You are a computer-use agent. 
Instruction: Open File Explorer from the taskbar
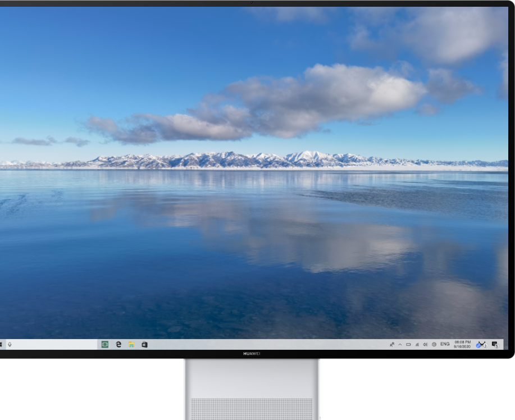131,344
